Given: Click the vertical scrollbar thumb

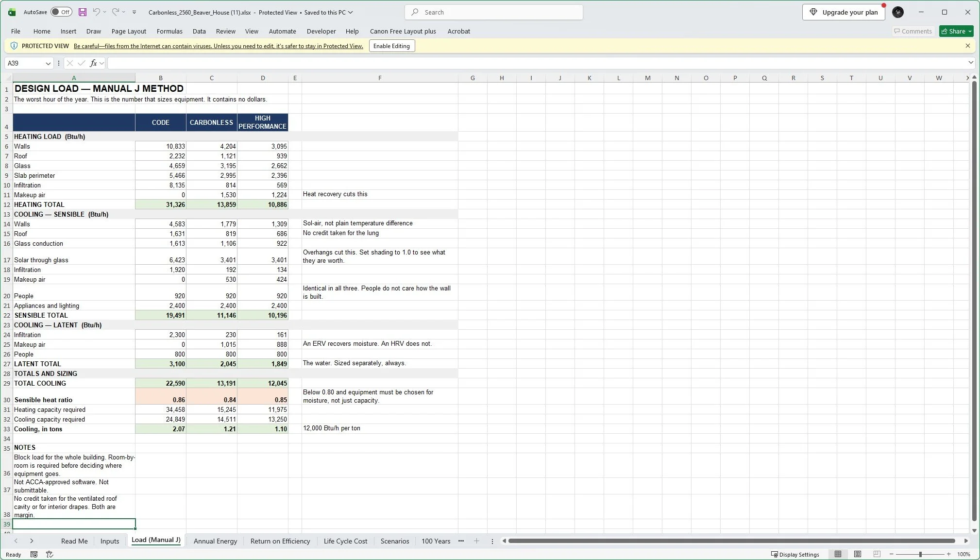Looking at the screenshot, I should tap(974, 301).
